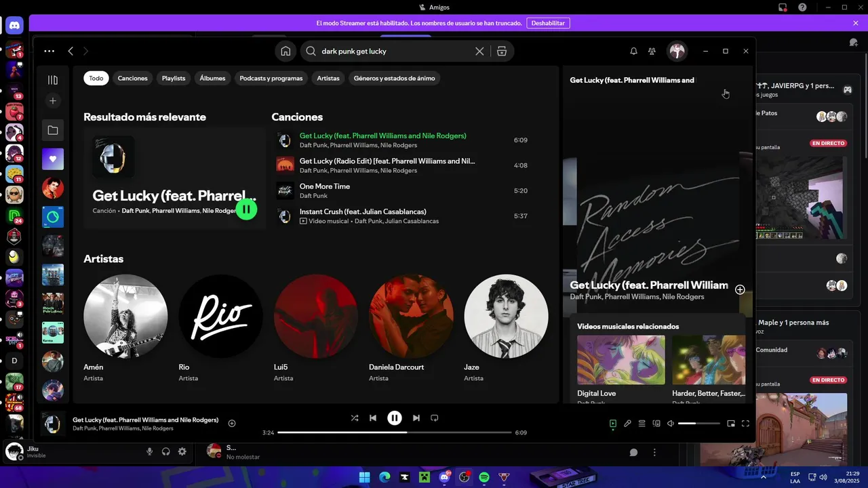Viewport: 868px width, 488px height.
Task: Select Géneros y estados de ánimo filter
Action: [x=395, y=78]
